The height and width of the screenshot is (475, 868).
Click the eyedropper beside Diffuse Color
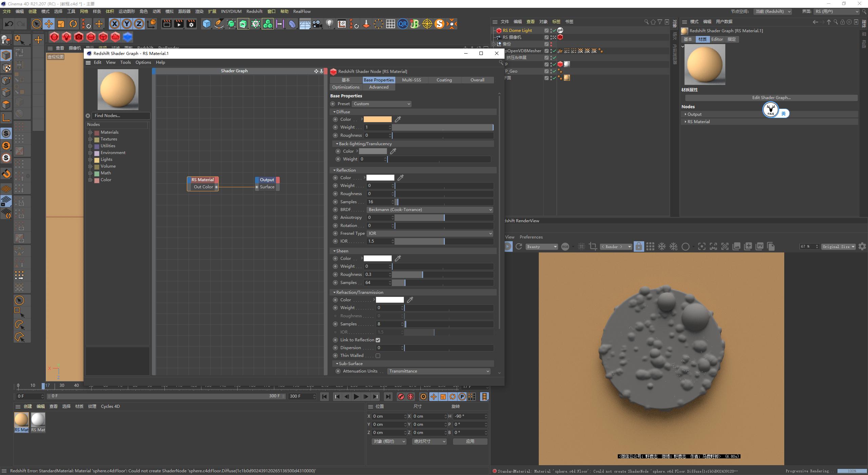pos(398,119)
